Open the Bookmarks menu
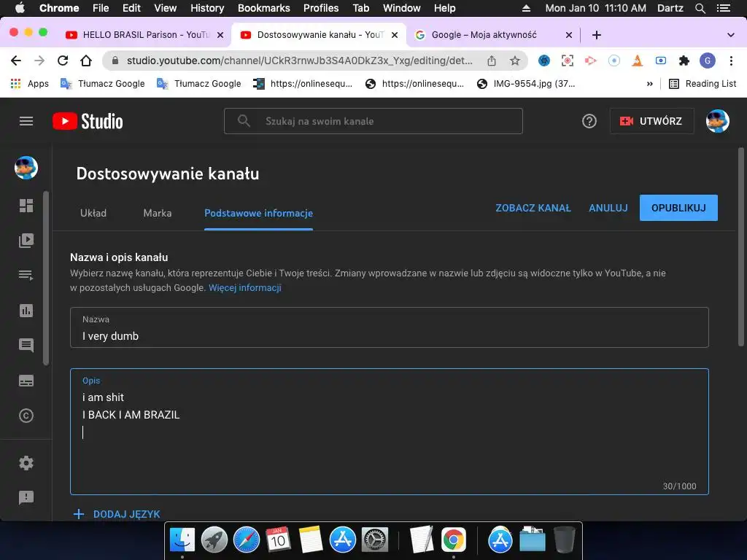Viewport: 747px width, 560px height. pos(264,8)
